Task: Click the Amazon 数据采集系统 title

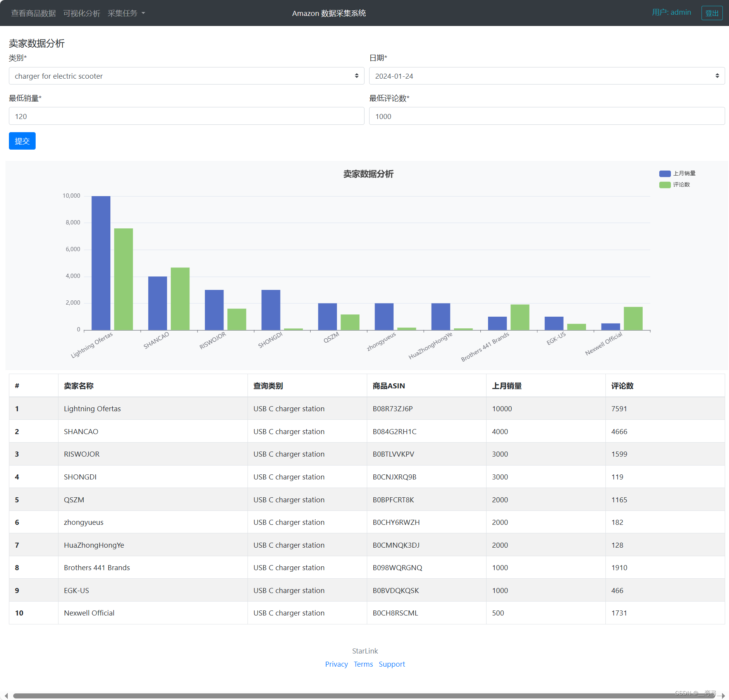Action: pyautogui.click(x=329, y=13)
